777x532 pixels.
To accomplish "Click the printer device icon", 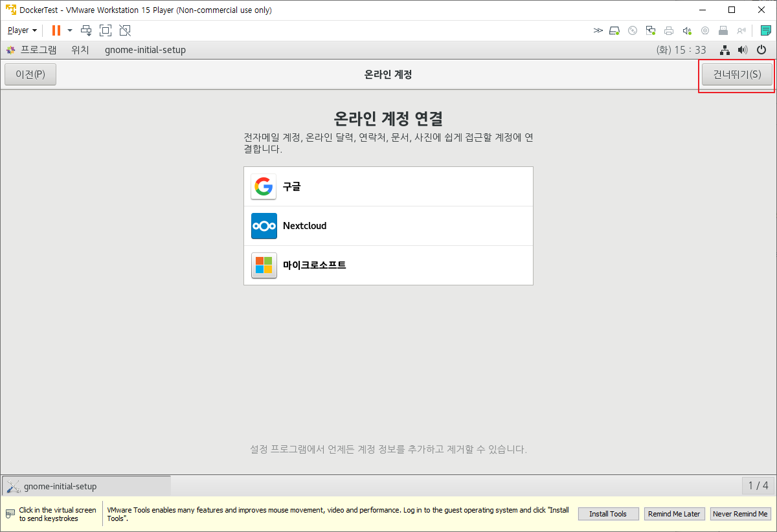I will click(x=670, y=30).
